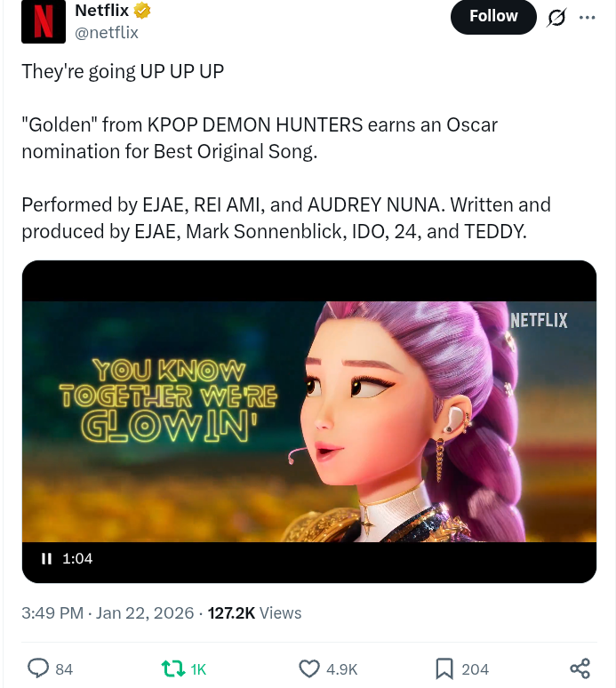Open the share post icon
This screenshot has height=688, width=616.
click(x=580, y=668)
